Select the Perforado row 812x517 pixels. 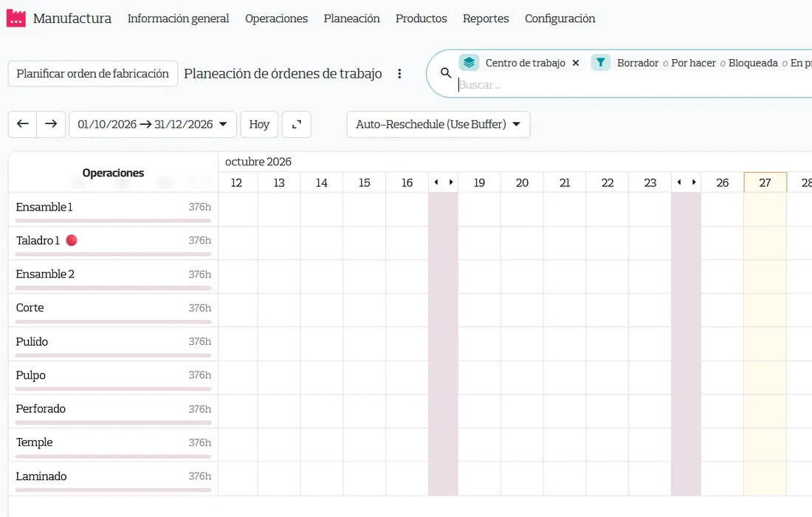(x=113, y=411)
